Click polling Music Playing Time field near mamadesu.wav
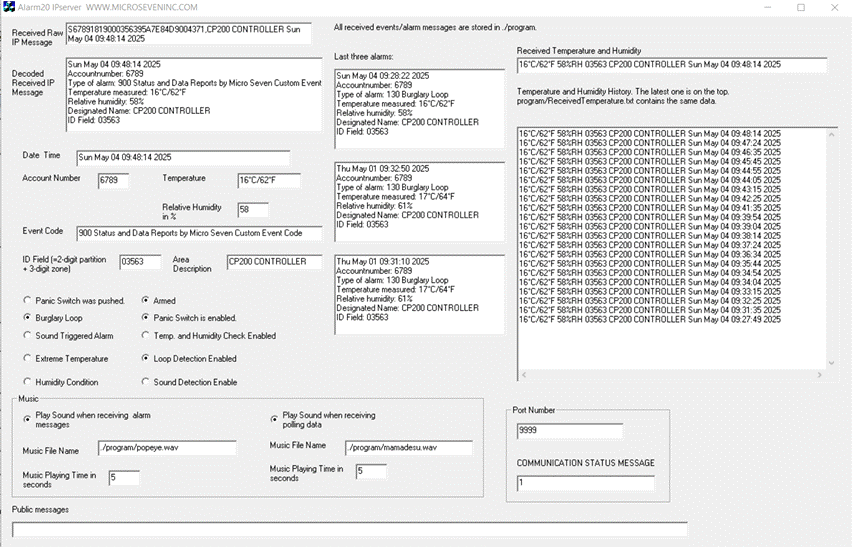Image resolution: width=852 pixels, height=547 pixels. (372, 471)
